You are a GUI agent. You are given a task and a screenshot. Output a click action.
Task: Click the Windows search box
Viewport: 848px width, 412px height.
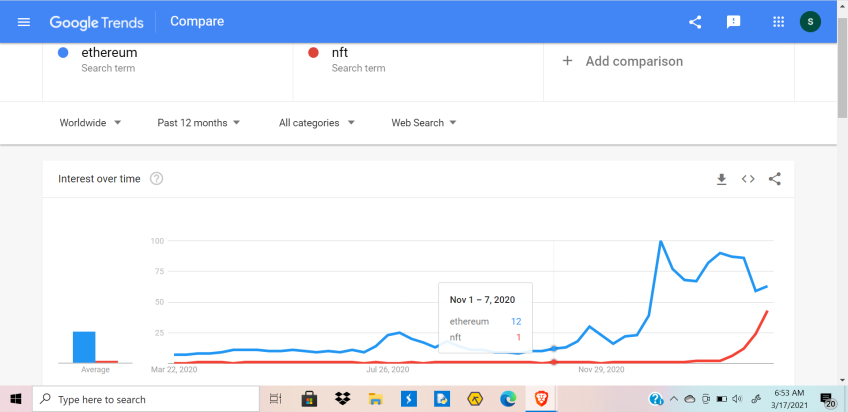tap(146, 400)
